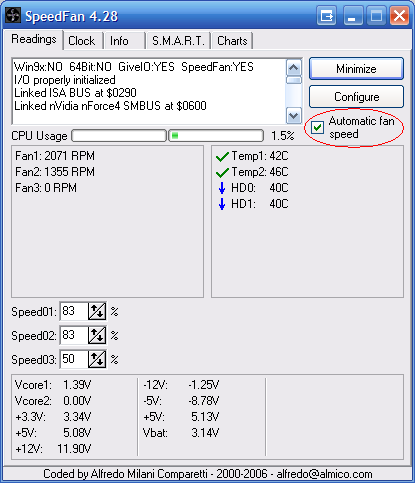Click the blue down arrow beside HD1
This screenshot has height=483, width=415.
coord(222,204)
